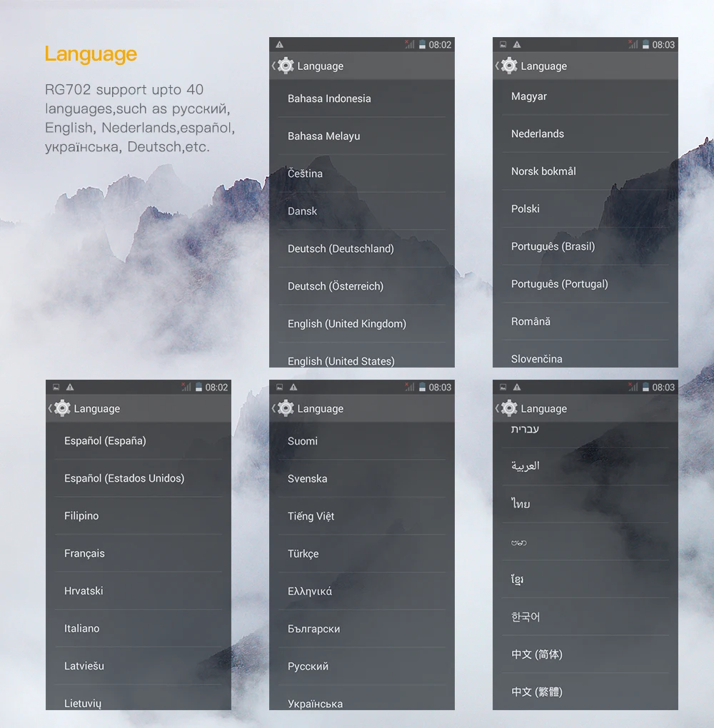This screenshot has width=714, height=728.
Task: Select Português (Brasil)
Action: point(585,246)
